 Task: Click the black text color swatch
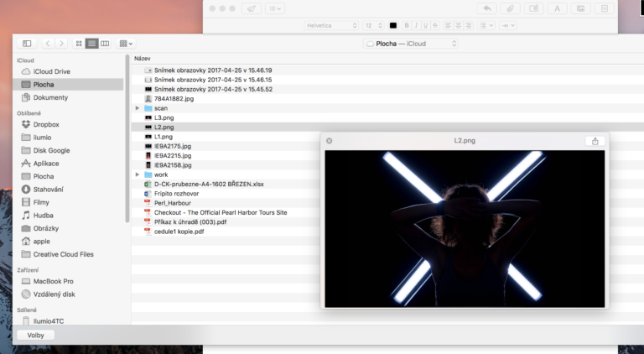(392, 25)
